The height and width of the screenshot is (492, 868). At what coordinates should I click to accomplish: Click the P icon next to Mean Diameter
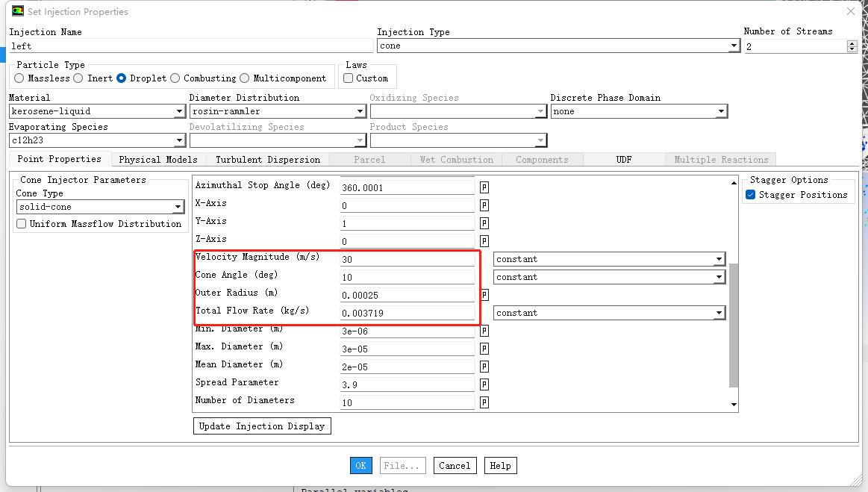(x=484, y=367)
